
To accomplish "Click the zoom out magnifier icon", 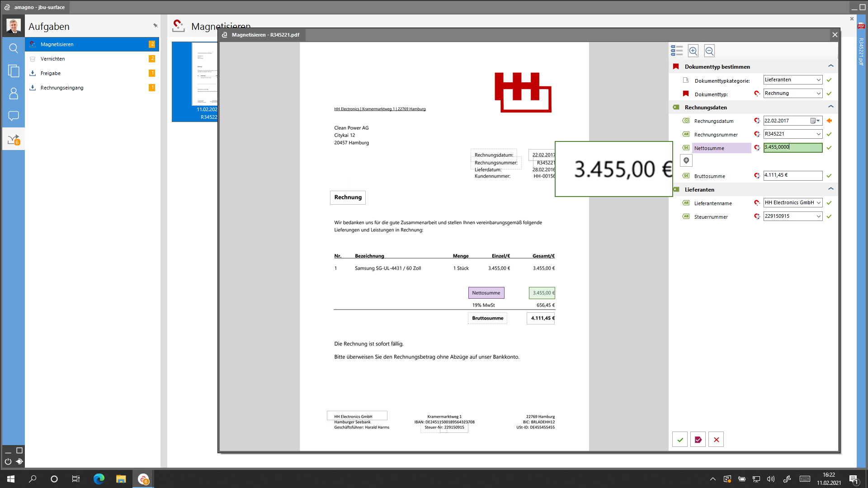I will (x=709, y=51).
